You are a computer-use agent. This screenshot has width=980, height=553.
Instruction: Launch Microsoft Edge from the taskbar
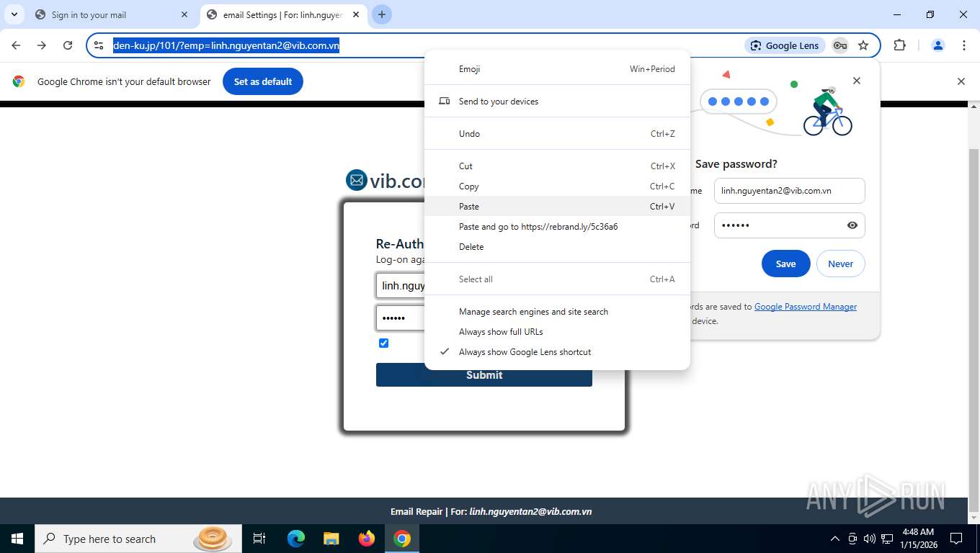point(295,539)
